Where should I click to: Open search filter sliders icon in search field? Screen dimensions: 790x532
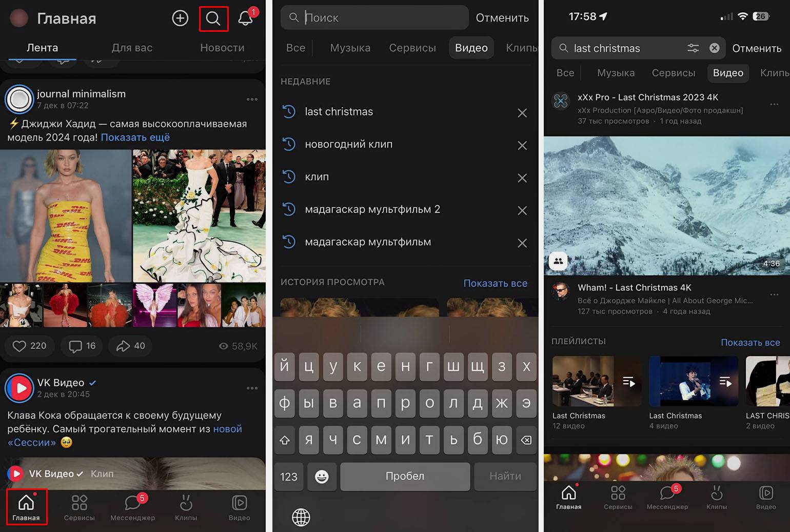click(x=693, y=48)
